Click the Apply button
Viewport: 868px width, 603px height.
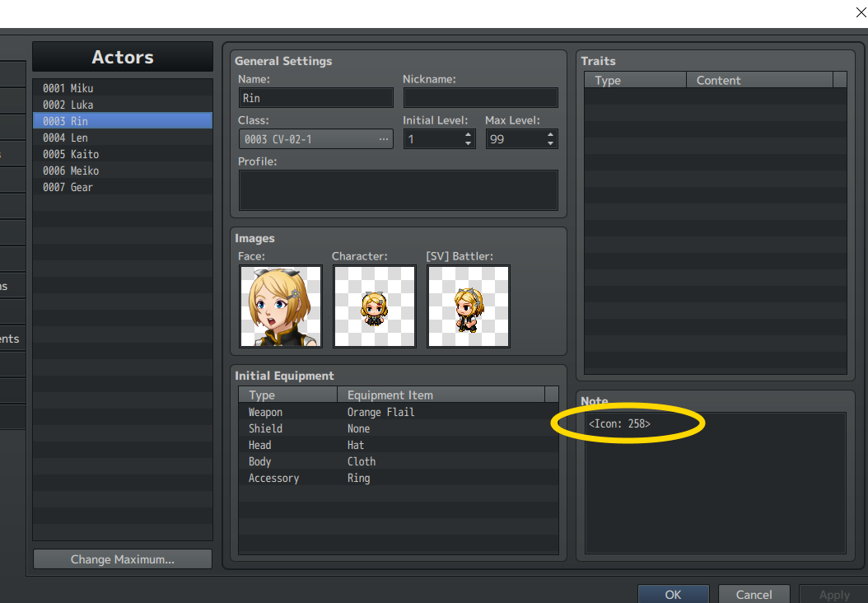pyautogui.click(x=834, y=594)
